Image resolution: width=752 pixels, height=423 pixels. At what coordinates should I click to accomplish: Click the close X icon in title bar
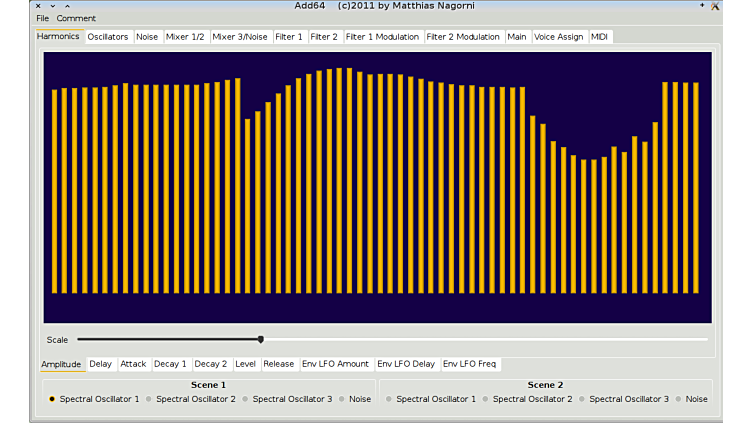pyautogui.click(x=38, y=6)
